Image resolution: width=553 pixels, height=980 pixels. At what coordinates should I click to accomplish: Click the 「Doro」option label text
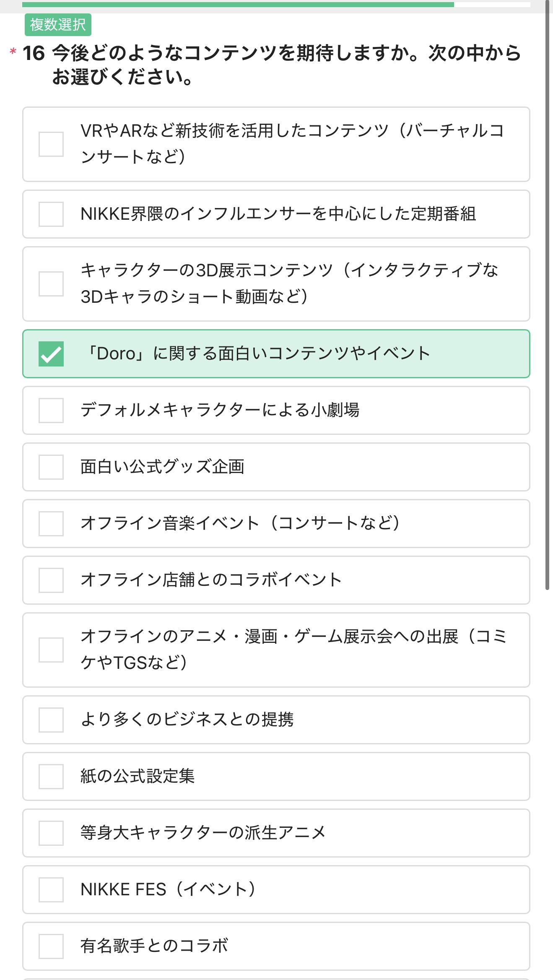257,354
